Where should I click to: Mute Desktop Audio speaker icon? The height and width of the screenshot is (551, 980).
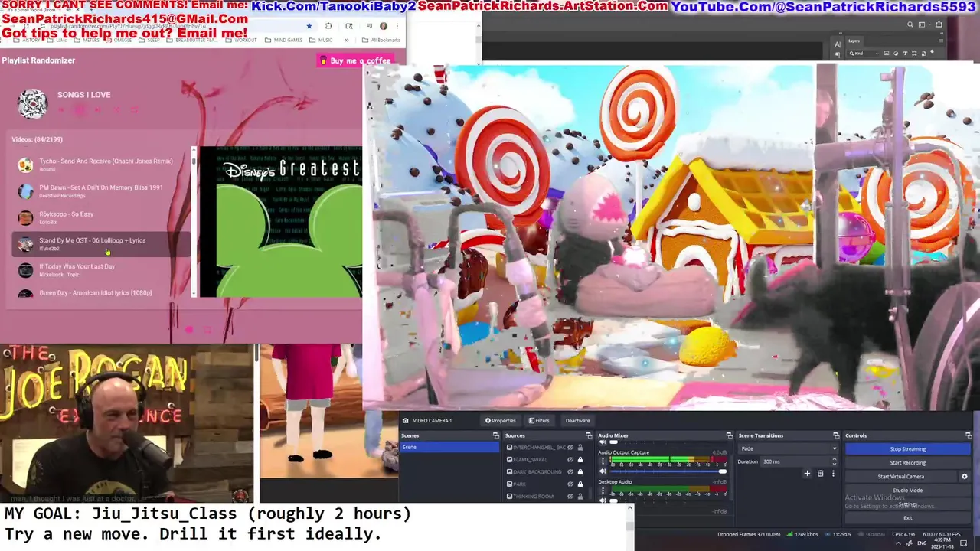point(603,500)
